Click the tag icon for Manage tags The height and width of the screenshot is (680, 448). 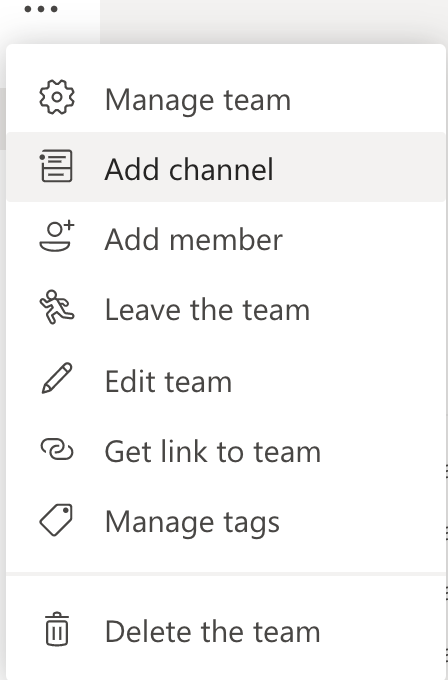56,520
